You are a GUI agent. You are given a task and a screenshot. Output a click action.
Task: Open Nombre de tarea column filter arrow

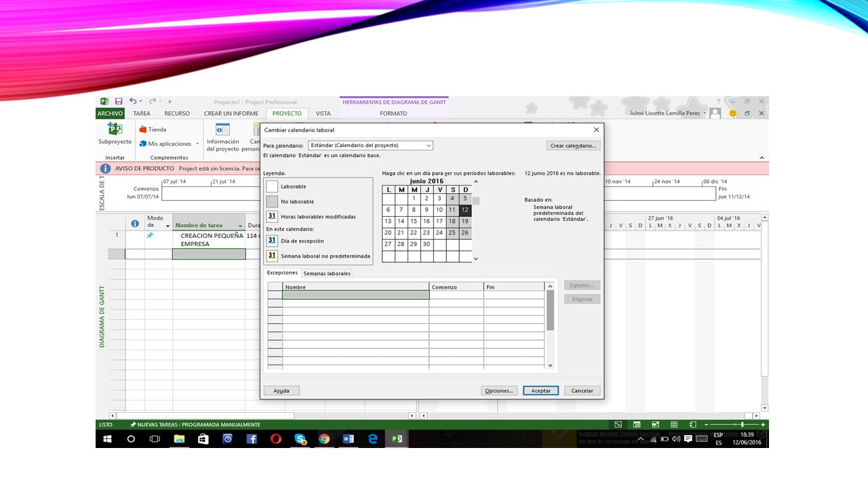click(240, 226)
